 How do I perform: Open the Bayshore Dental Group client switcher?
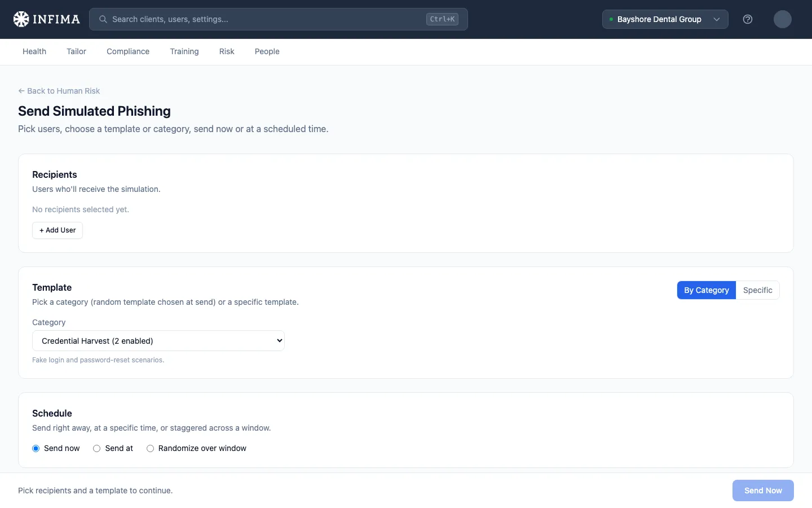[x=665, y=19]
